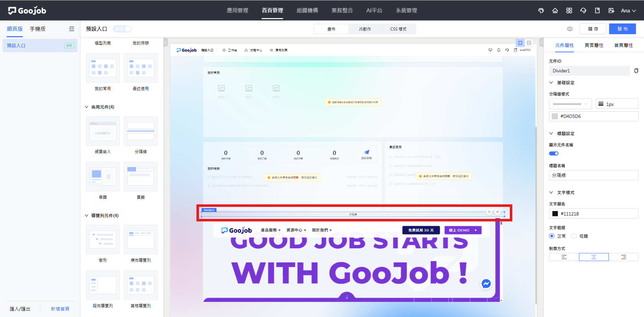Image resolution: width=644 pixels, height=317 pixels.
Task: Open the divider line style dropdown
Action: tap(570, 104)
